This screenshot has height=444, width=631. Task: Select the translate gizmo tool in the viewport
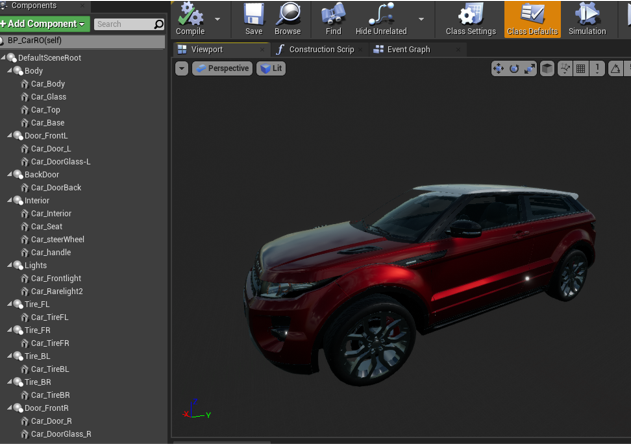coord(498,69)
